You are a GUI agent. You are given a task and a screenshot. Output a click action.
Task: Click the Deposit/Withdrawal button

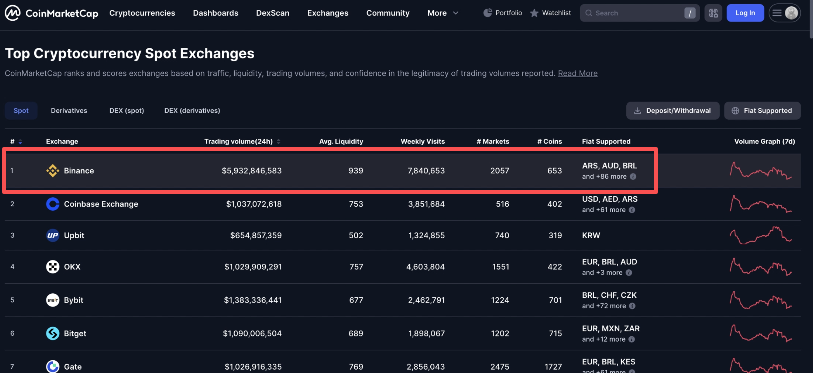673,110
